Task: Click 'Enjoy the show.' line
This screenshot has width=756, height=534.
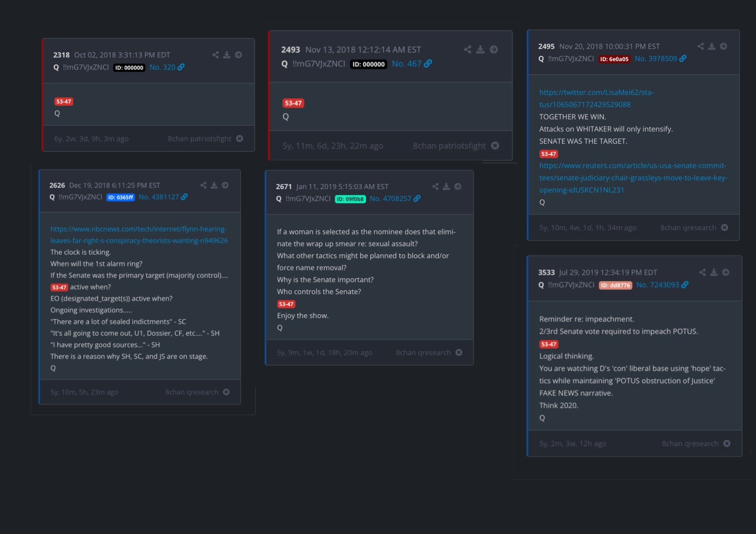Action: coord(303,316)
